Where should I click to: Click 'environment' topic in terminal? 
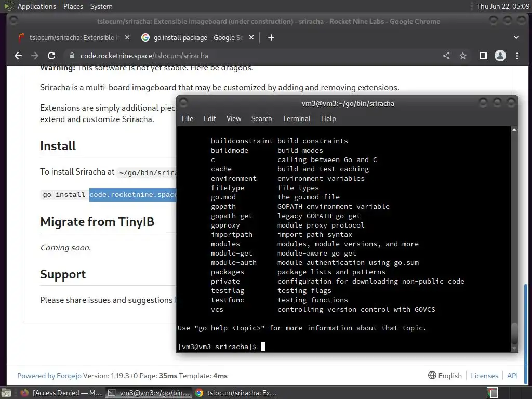(x=233, y=179)
